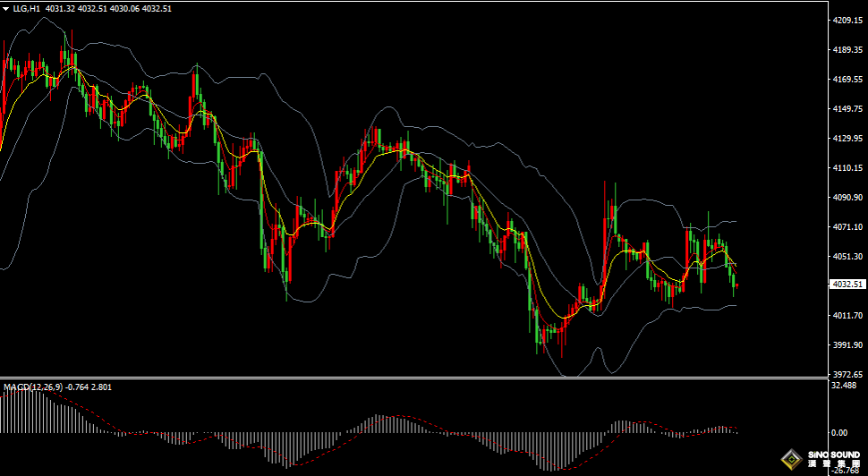868x476 pixels.
Task: Select the OHLC values 4031.32 4032.51 4030.06 4032.51
Action: 108,9
